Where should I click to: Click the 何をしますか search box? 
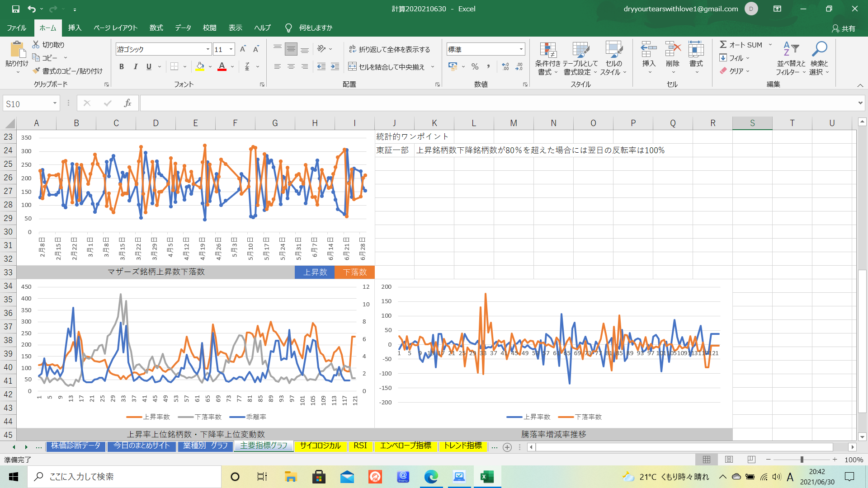coord(315,28)
